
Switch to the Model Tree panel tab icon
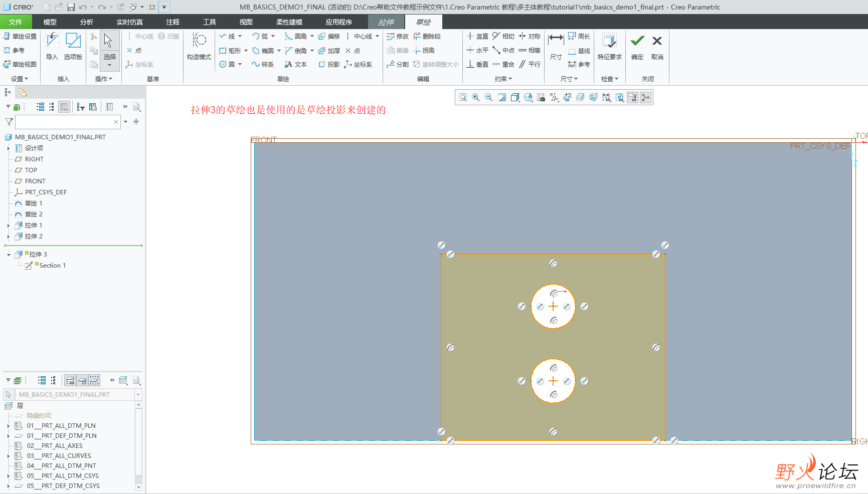(8, 92)
